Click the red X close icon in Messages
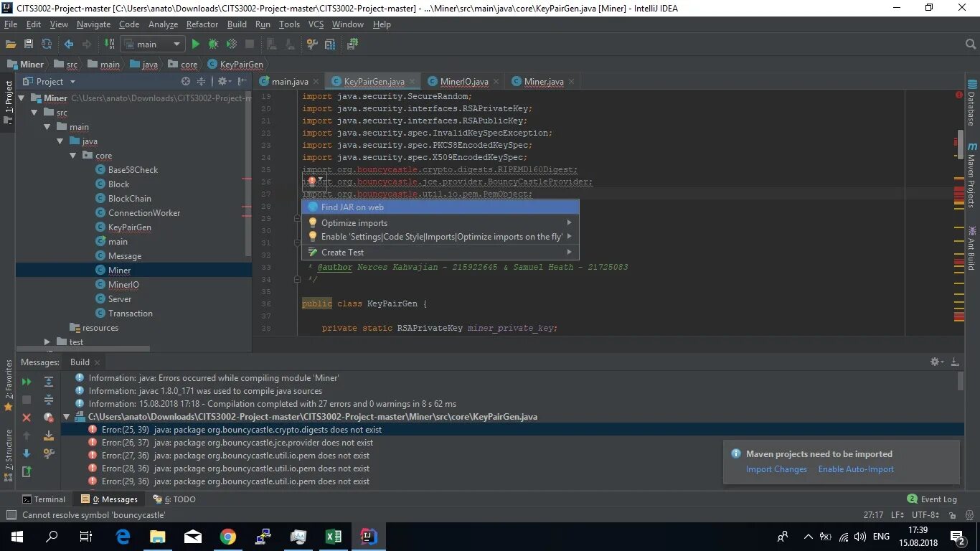 pyautogui.click(x=27, y=418)
